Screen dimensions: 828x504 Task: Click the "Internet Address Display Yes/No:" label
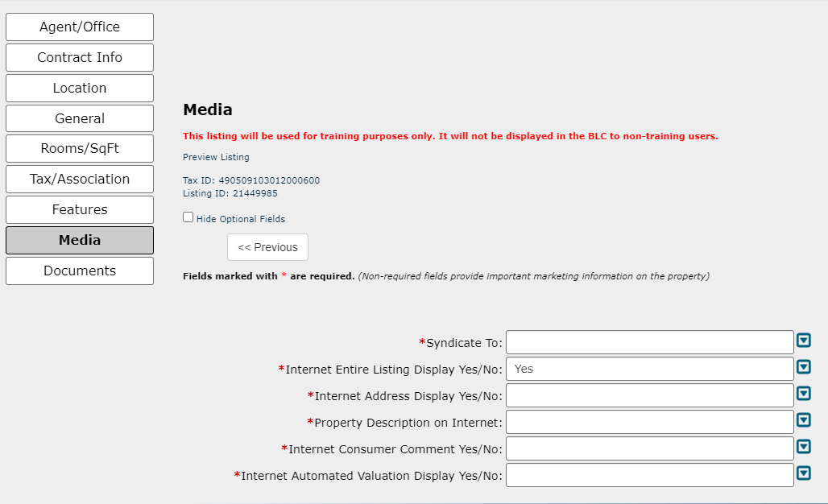coord(405,396)
